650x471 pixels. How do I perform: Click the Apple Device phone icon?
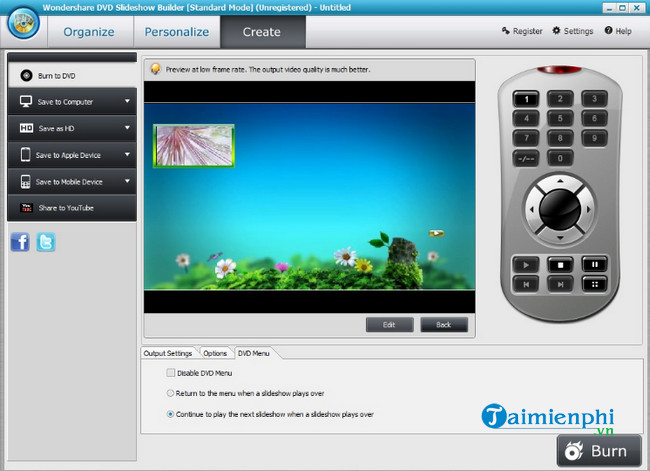(26, 155)
